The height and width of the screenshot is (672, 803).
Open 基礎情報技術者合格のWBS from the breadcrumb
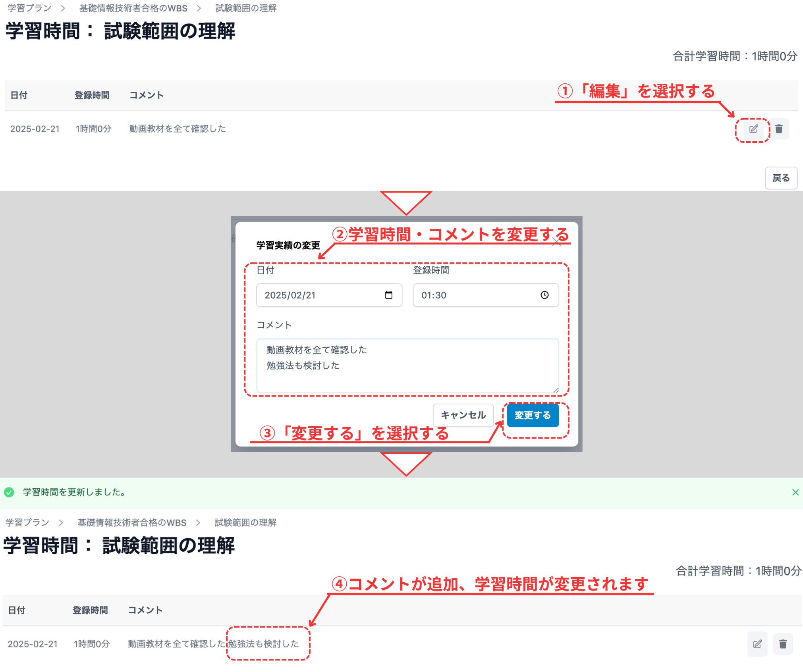pyautogui.click(x=133, y=8)
